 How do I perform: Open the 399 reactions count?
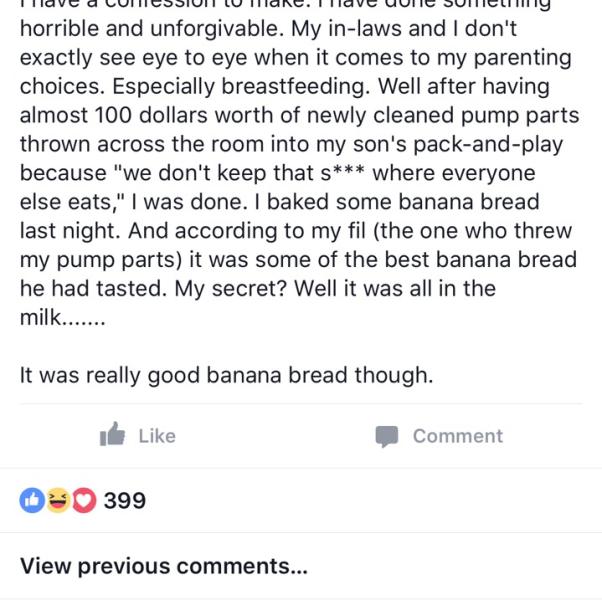coord(125,500)
